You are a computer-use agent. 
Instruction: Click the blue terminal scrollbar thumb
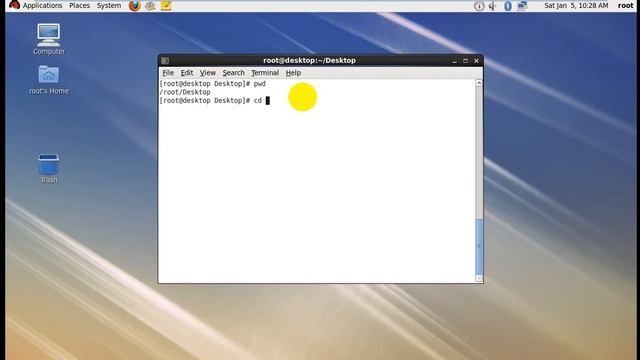coord(479,247)
